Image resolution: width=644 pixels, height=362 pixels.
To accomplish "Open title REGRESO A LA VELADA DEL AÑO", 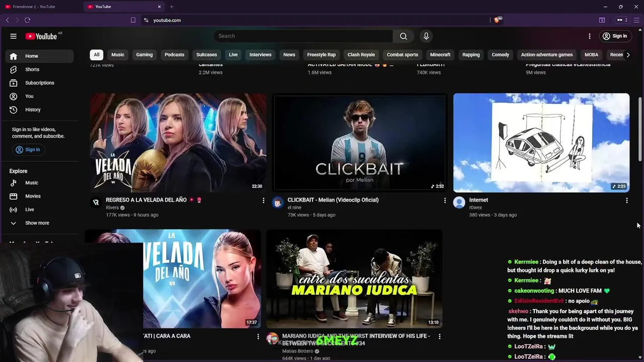I will (153, 200).
